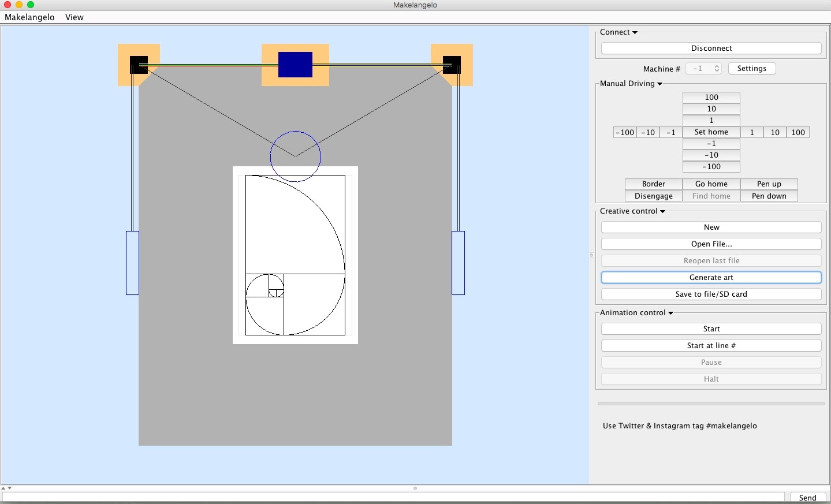Start the drawing animation
Screen dimensions: 831x504
pyautogui.click(x=711, y=329)
